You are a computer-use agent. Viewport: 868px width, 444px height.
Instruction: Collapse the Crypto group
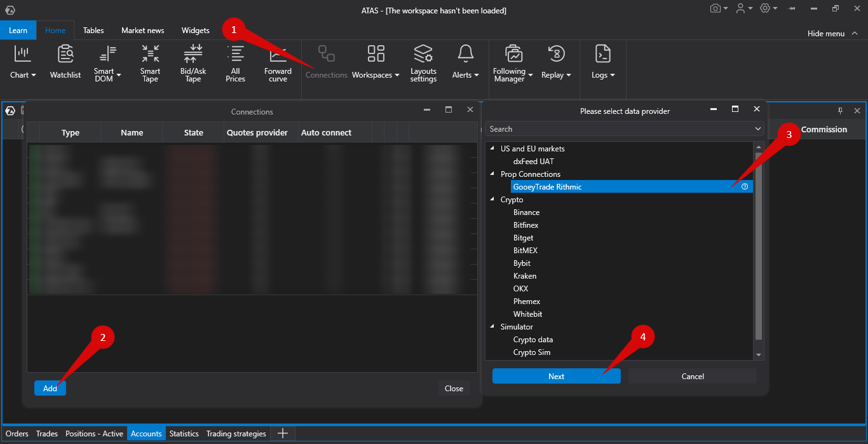coord(492,199)
